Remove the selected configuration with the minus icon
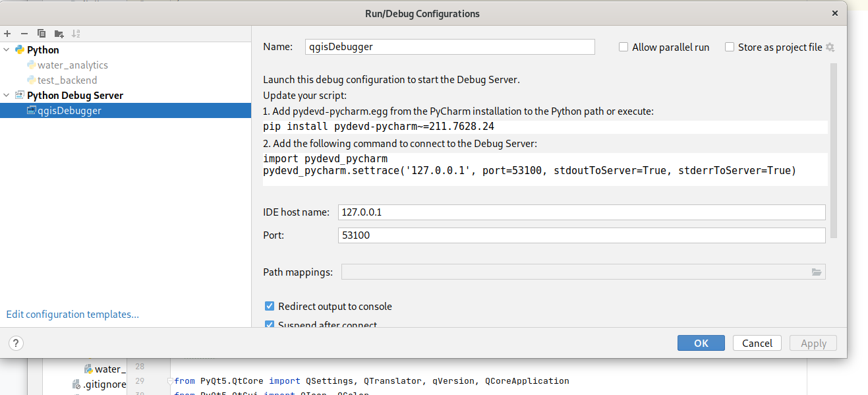 (x=24, y=34)
